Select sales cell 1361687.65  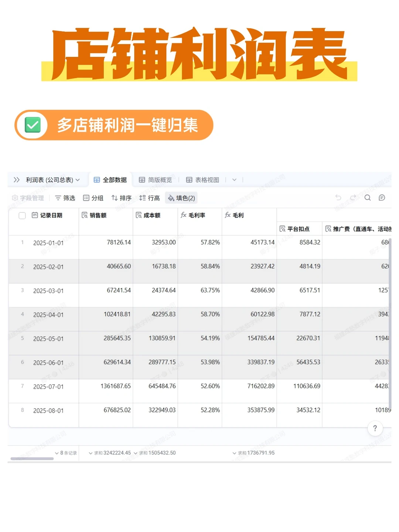point(106,391)
